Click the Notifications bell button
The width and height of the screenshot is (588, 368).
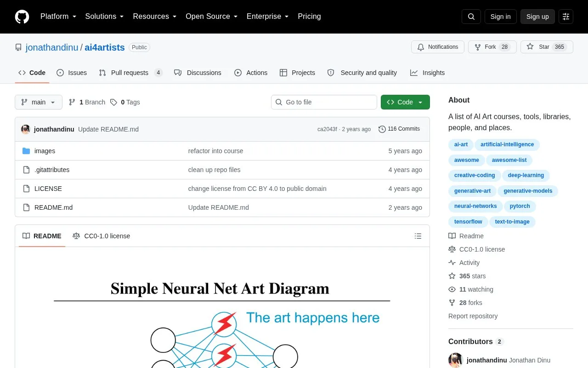click(x=438, y=47)
